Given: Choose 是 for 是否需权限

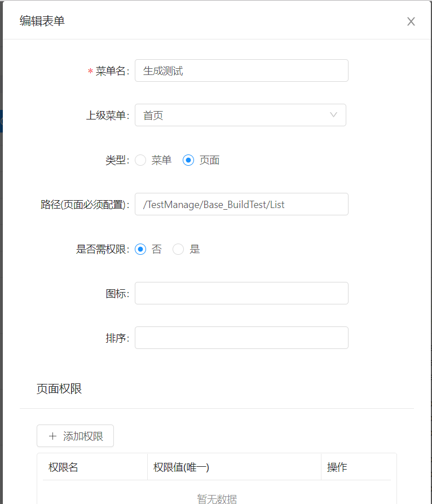Looking at the screenshot, I should [x=178, y=249].
